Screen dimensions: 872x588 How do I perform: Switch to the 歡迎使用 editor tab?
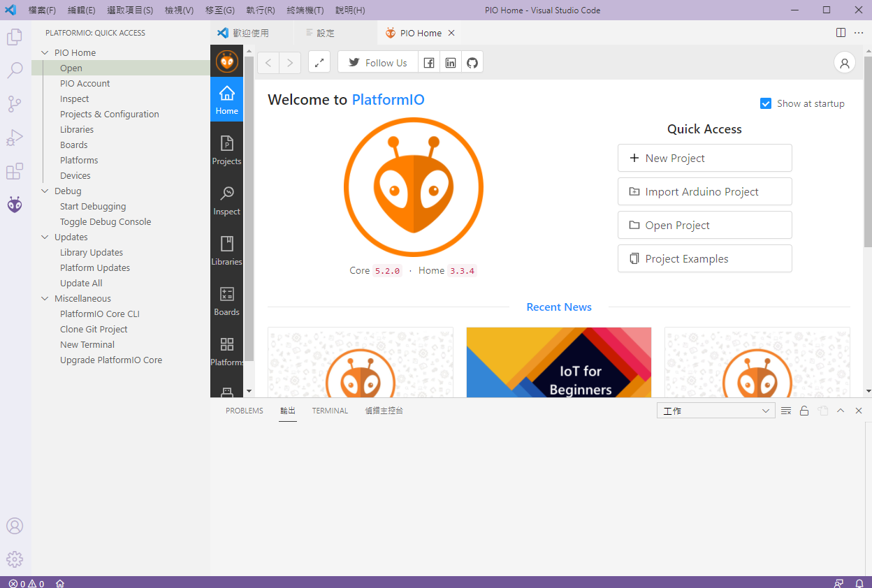(250, 33)
